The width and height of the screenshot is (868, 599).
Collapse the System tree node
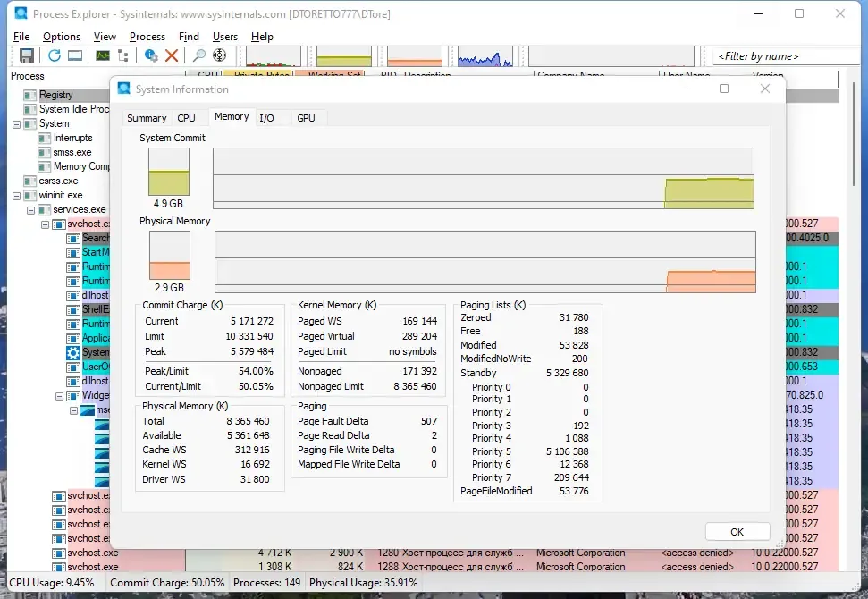[17, 124]
